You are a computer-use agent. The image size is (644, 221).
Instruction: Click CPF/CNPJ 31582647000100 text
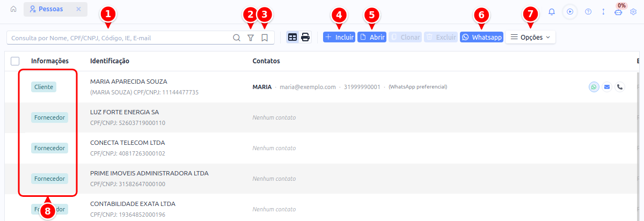(128, 184)
